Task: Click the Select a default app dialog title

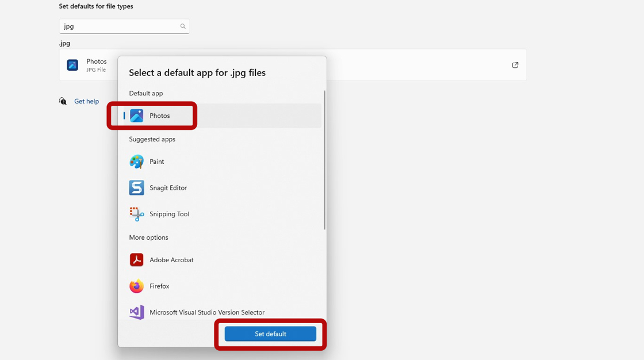Action: [197, 72]
